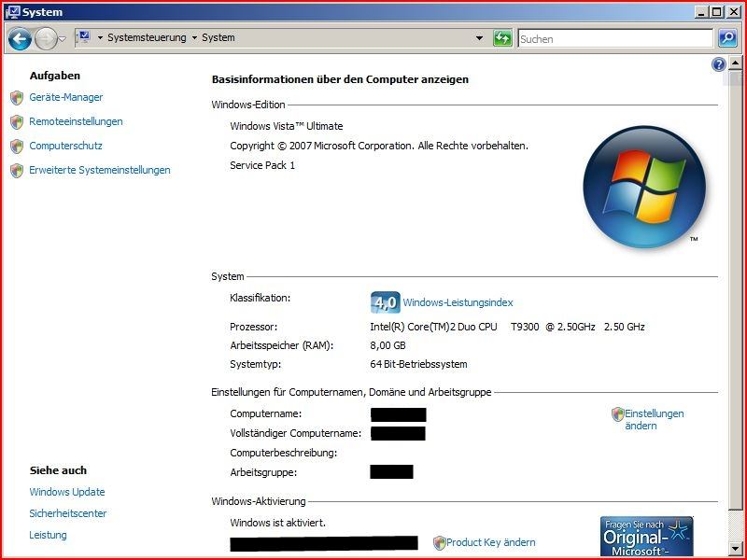Screen dimensions: 747x560
Task: Click the 64 Bit-Betriebssystem value
Action: (418, 364)
